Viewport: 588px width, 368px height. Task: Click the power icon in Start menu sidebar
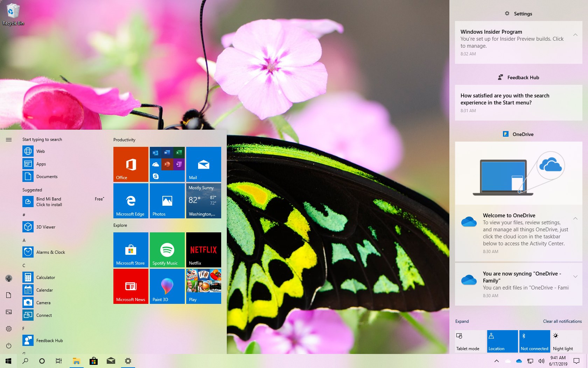tap(8, 346)
